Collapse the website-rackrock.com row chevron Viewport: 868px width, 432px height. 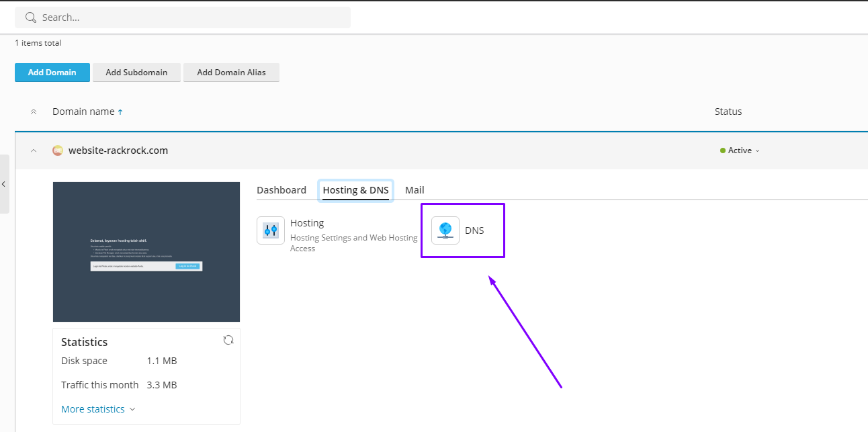(x=34, y=150)
